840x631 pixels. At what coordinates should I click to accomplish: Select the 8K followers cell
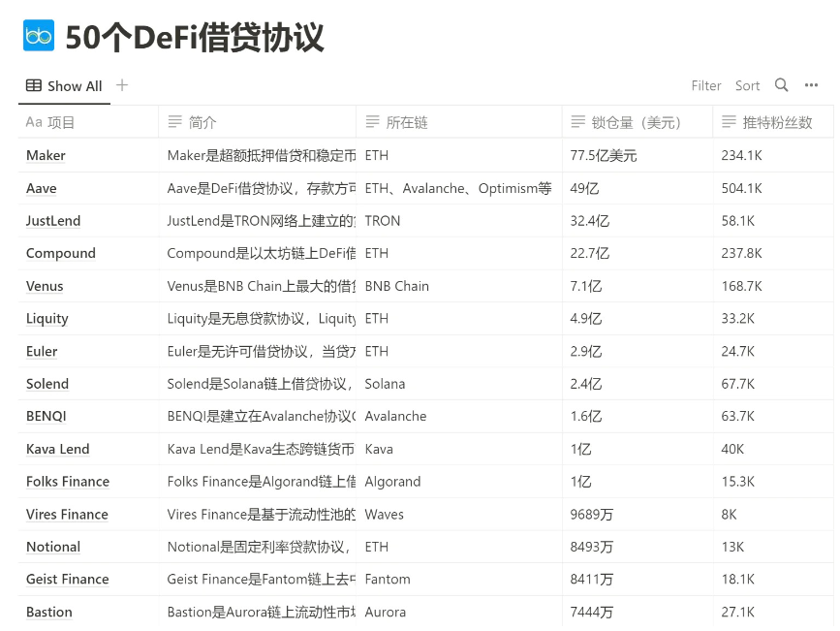pyautogui.click(x=773, y=514)
